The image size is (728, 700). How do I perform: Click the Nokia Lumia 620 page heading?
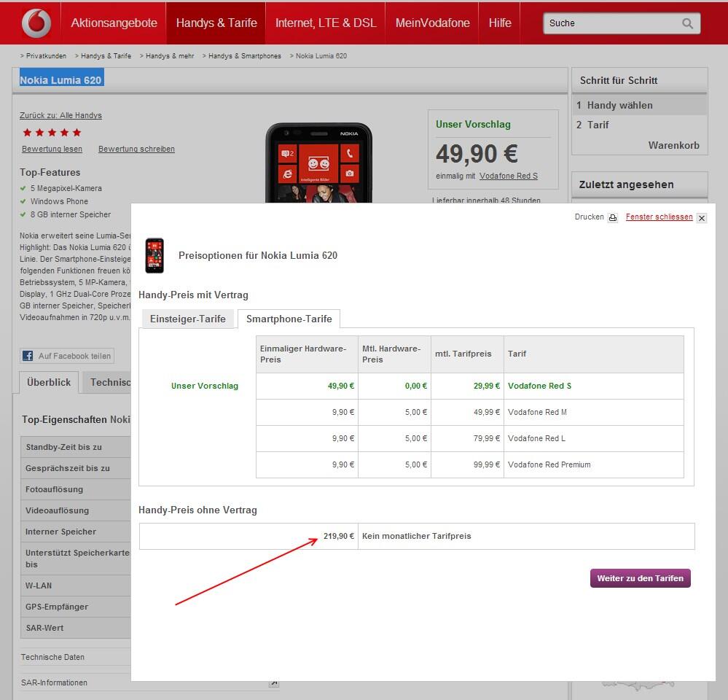[60, 80]
